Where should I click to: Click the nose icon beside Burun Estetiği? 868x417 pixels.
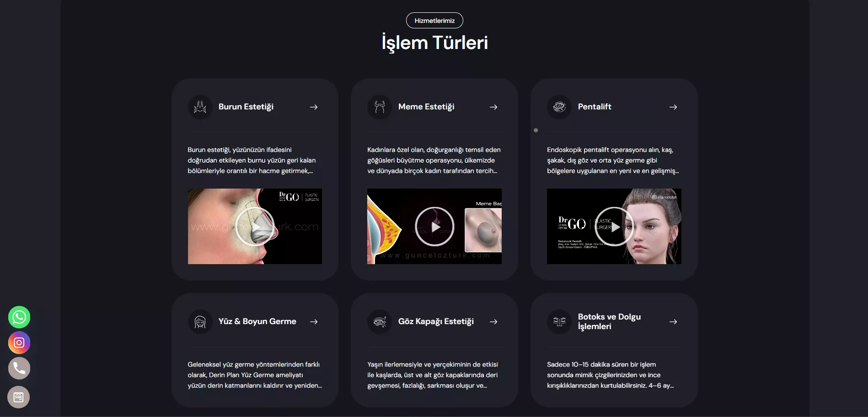(200, 107)
